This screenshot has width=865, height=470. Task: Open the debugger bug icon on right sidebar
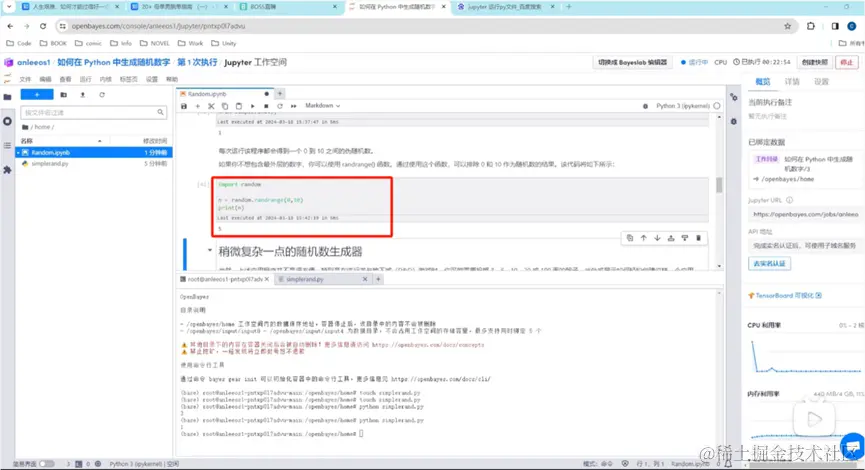734,121
